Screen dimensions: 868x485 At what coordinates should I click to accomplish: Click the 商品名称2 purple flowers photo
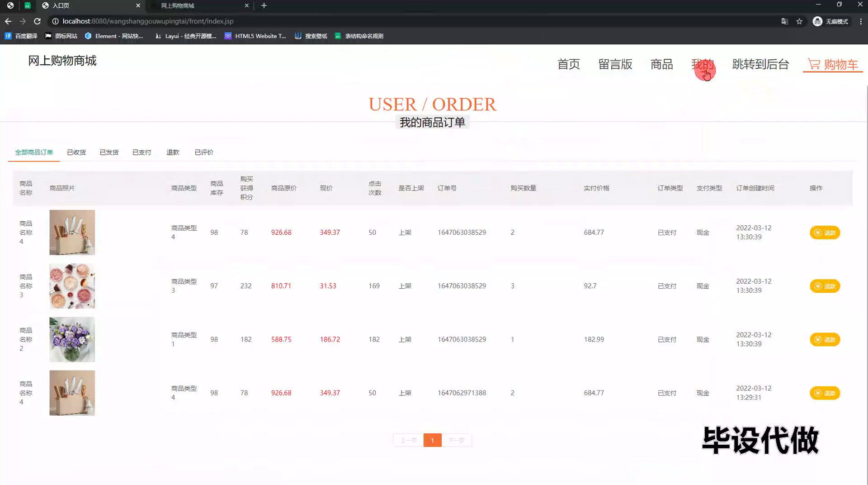pos(72,339)
